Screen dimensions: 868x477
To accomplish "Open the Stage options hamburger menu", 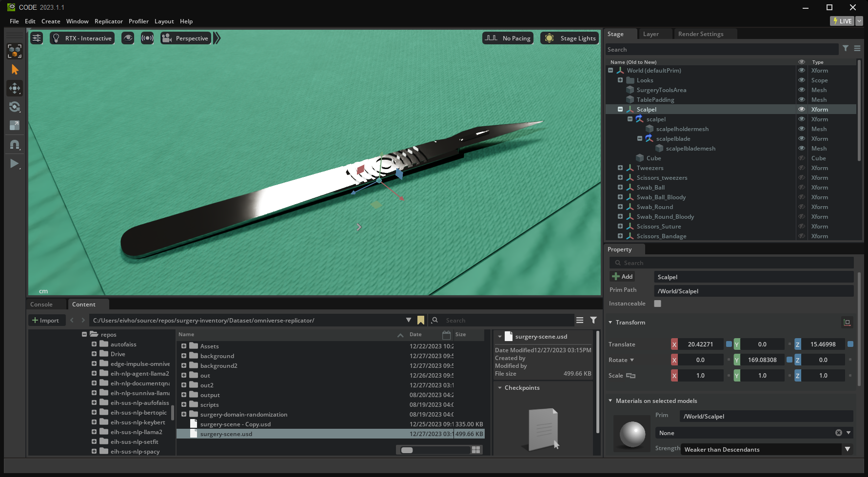I will 857,48.
